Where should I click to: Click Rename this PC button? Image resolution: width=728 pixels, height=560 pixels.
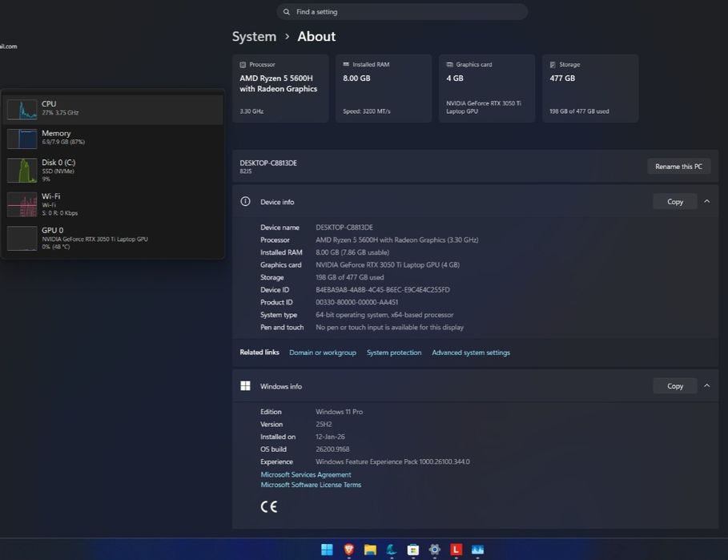[678, 166]
